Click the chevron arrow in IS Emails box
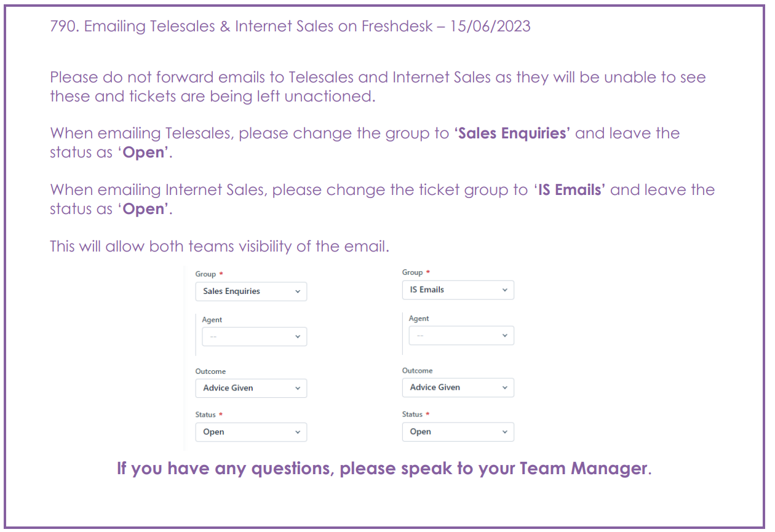 pyautogui.click(x=504, y=290)
